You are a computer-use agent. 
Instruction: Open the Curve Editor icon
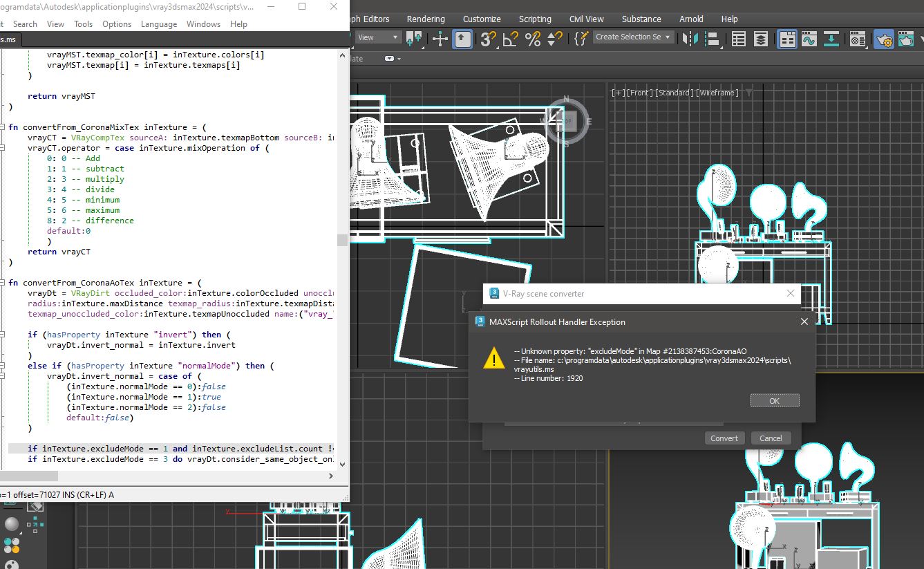(x=809, y=39)
